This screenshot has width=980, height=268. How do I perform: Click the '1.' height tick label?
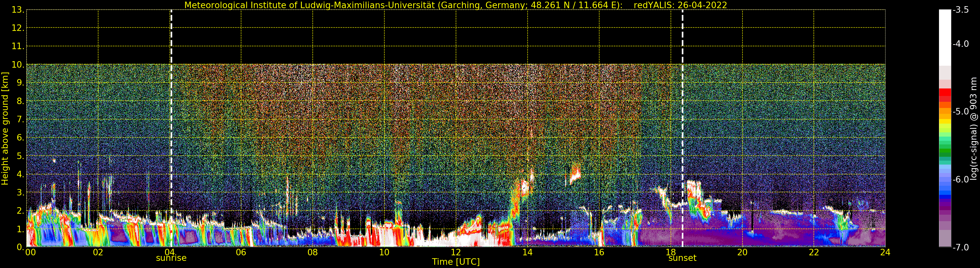pyautogui.click(x=21, y=229)
